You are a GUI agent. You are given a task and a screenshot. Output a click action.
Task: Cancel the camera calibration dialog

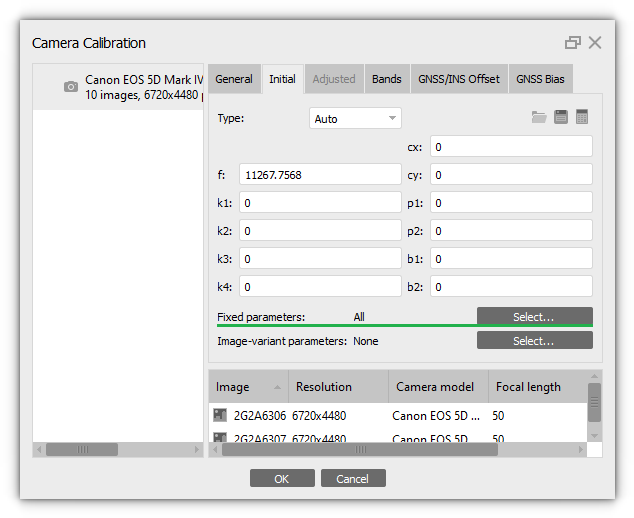tap(353, 478)
